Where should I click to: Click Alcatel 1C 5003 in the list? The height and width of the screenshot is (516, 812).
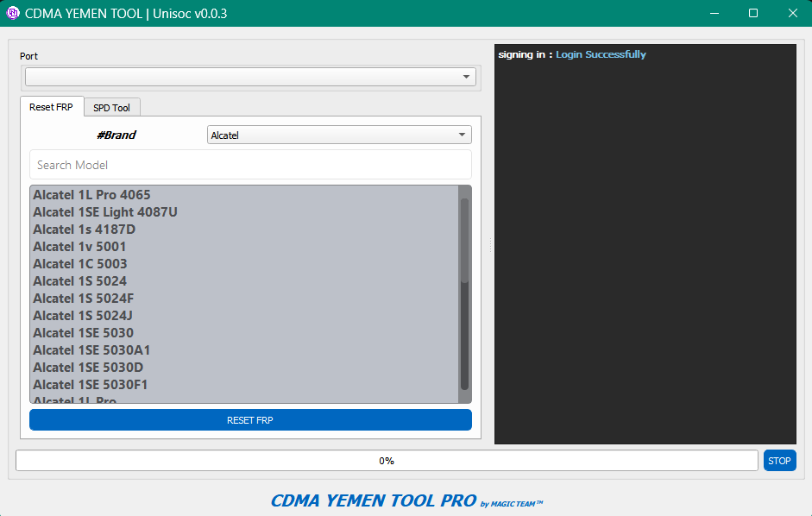[x=79, y=263]
